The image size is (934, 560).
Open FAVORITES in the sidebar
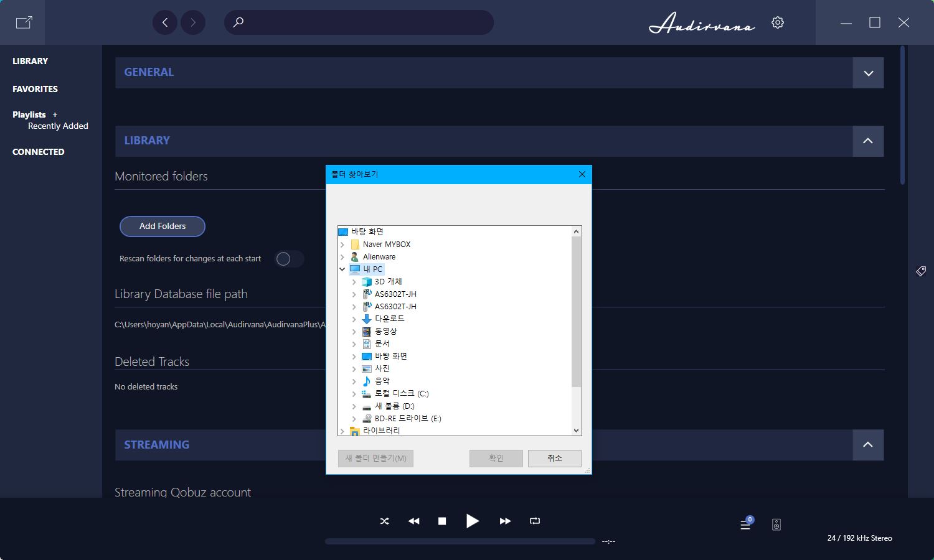point(35,89)
